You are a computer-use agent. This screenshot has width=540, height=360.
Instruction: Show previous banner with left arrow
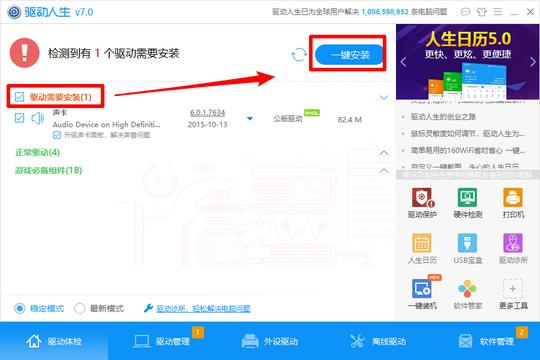[x=404, y=62]
